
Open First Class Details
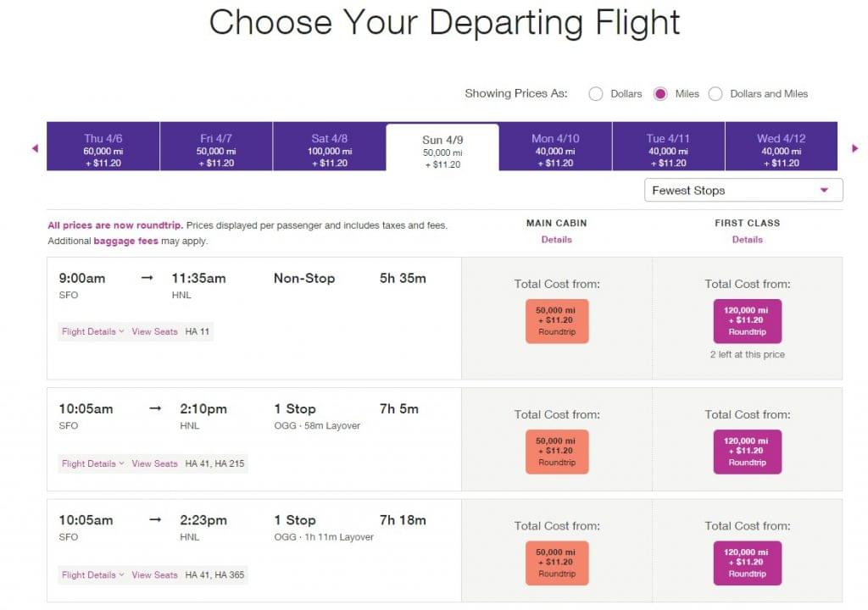[x=747, y=240]
